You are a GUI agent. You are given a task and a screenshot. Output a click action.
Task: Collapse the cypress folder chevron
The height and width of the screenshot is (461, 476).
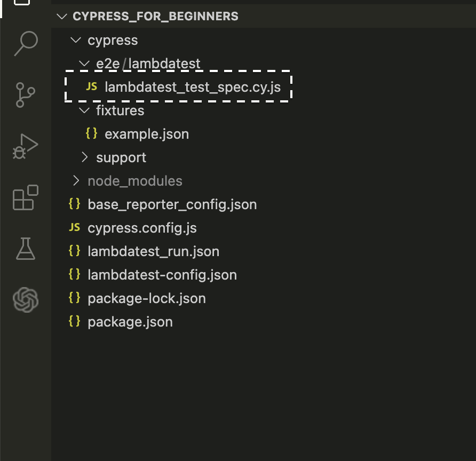click(76, 41)
